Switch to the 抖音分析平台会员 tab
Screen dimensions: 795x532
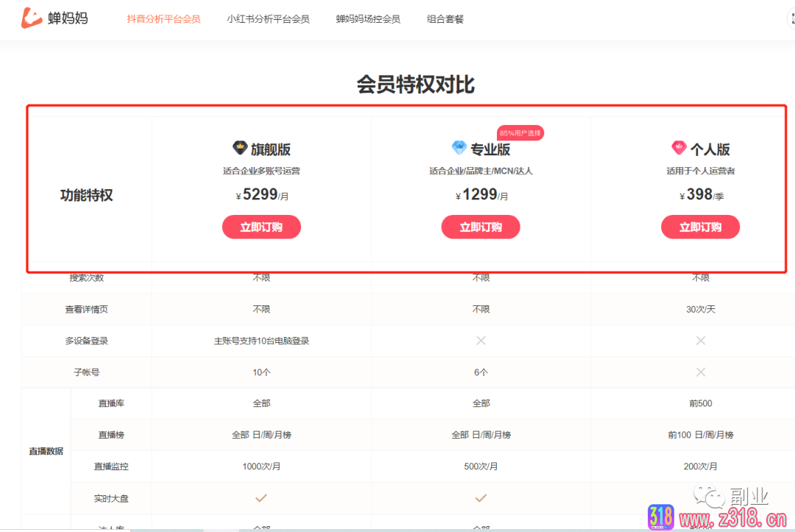163,19
